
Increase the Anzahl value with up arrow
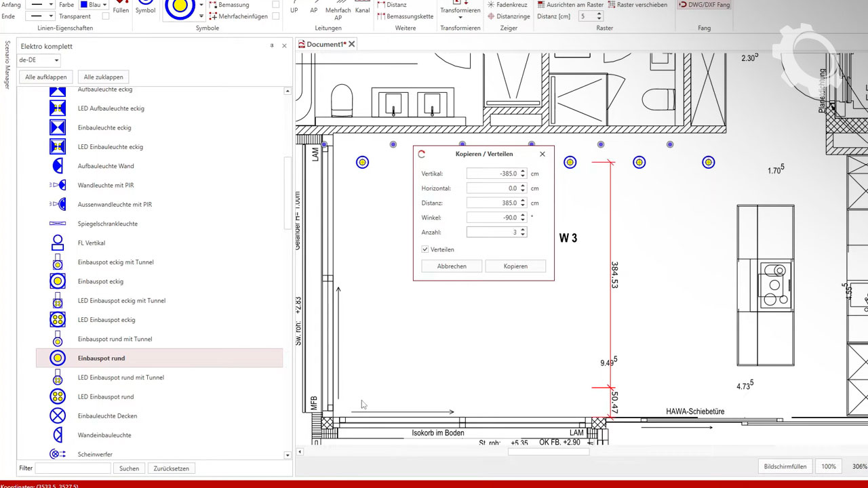[x=523, y=230]
